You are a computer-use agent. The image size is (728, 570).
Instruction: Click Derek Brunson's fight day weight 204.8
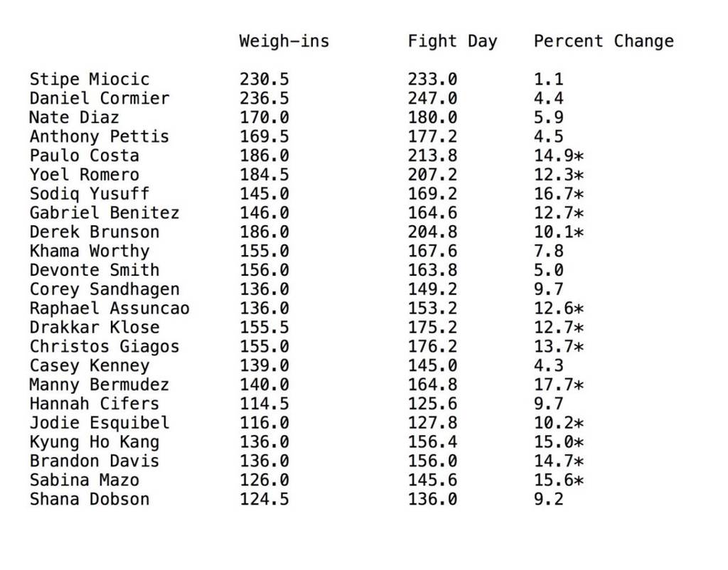coord(432,232)
